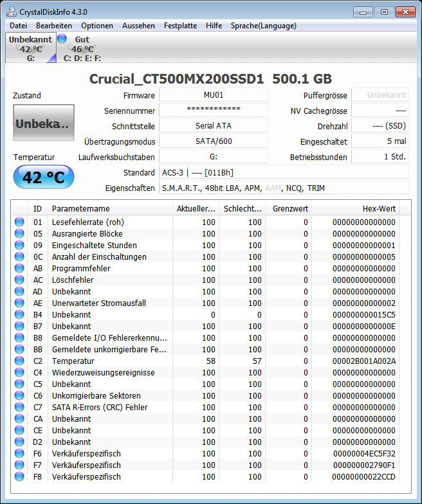
Task: Click status orb for attribute CA row
Action: point(19,419)
